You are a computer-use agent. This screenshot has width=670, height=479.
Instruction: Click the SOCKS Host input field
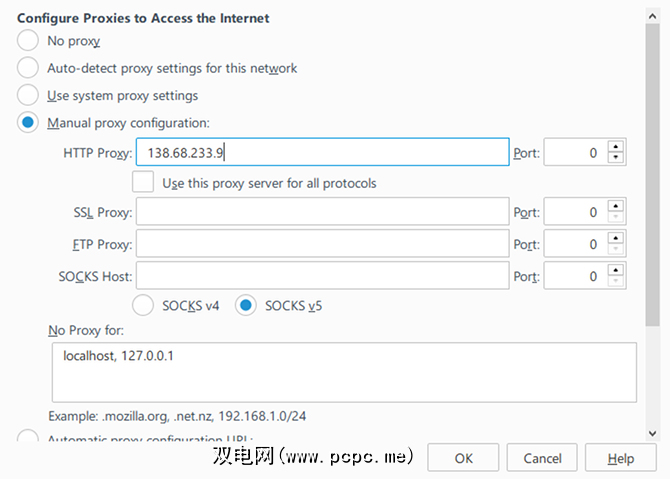(322, 275)
